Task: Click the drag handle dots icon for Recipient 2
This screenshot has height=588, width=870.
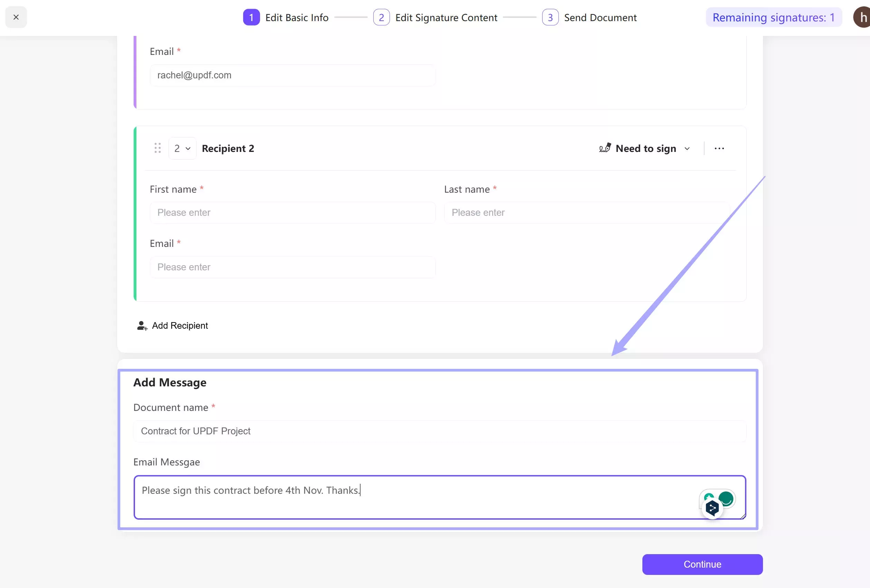Action: point(157,148)
